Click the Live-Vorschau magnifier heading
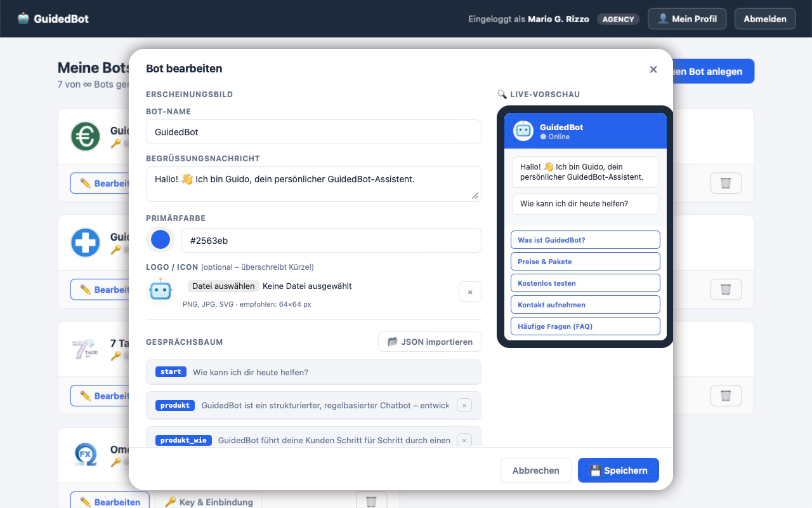 [539, 94]
